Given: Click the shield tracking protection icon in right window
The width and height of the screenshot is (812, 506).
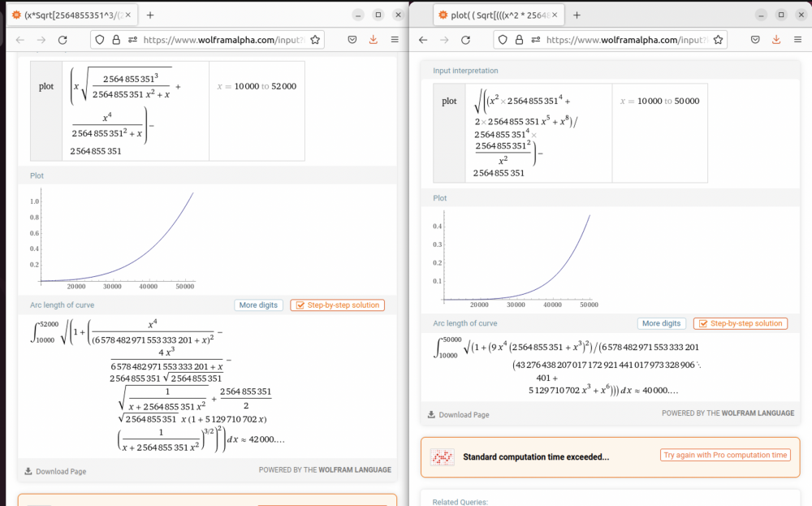Looking at the screenshot, I should point(503,40).
